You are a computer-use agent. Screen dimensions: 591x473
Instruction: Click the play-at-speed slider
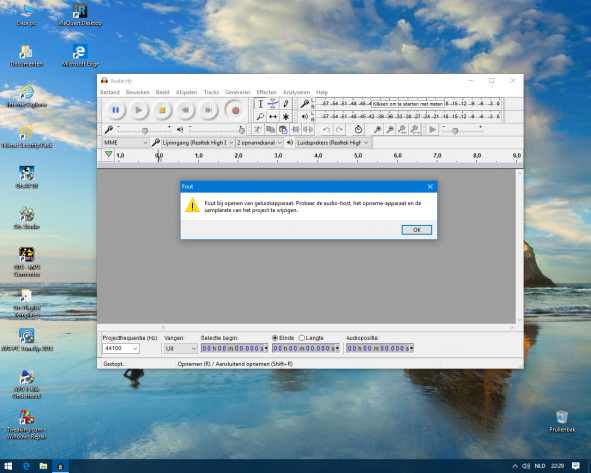tap(462, 130)
